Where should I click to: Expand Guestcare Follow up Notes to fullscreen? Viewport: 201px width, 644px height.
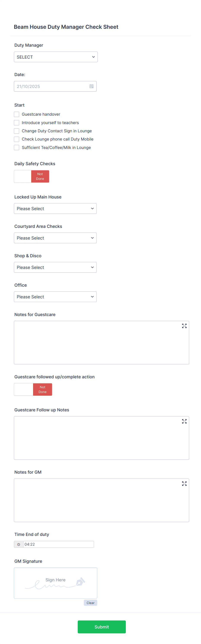pos(184,422)
